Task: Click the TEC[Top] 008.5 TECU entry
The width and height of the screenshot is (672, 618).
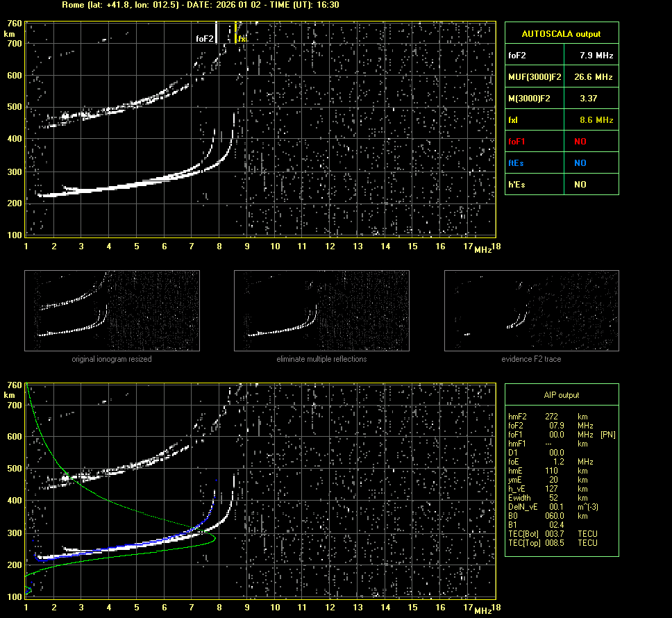Action: [x=552, y=542]
